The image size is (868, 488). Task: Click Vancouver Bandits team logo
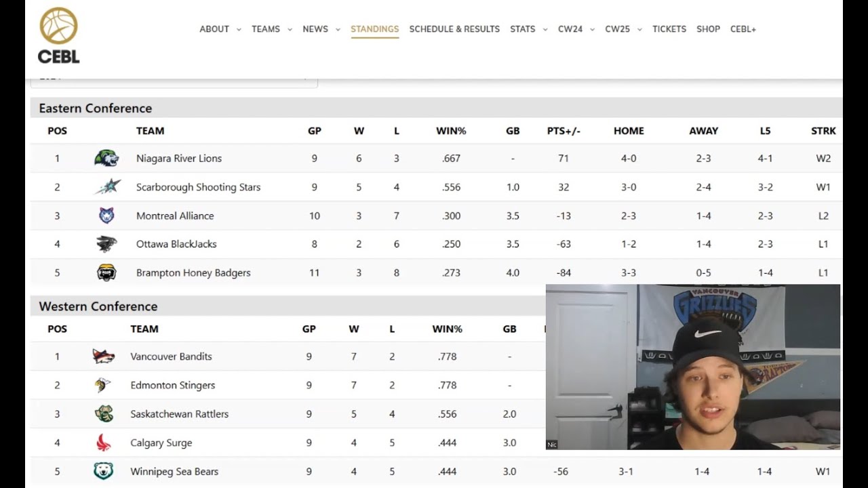pos(103,357)
